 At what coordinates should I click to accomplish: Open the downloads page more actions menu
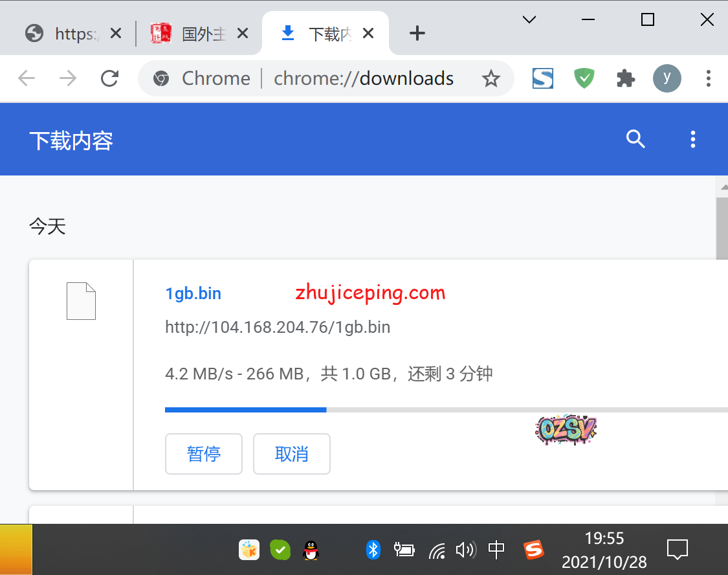(692, 139)
